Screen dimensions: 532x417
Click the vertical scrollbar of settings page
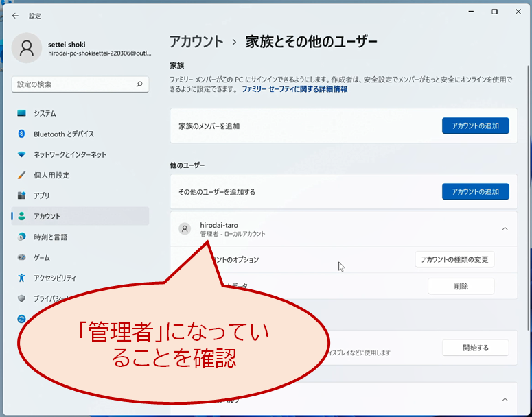[528, 198]
